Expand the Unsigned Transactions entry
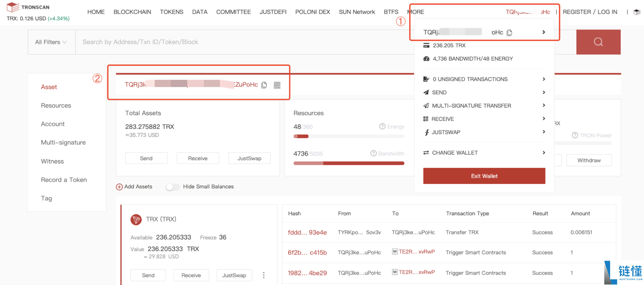This screenshot has height=285, width=644. 484,79
